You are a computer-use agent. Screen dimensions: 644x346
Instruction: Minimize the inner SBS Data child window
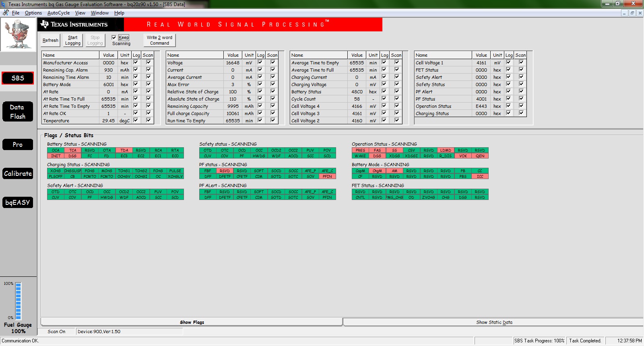[624, 13]
